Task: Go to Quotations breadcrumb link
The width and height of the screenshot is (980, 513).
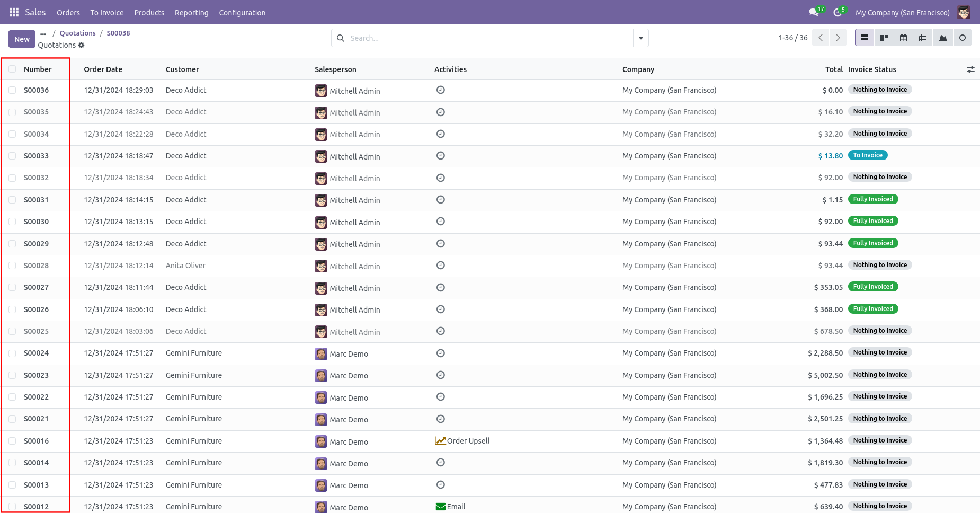Action: pos(77,33)
